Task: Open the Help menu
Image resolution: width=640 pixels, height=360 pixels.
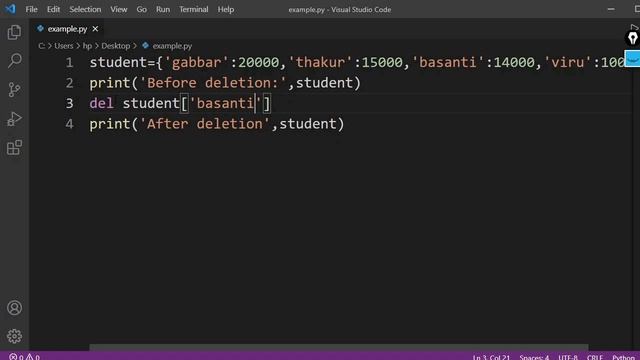Action: [x=226, y=9]
